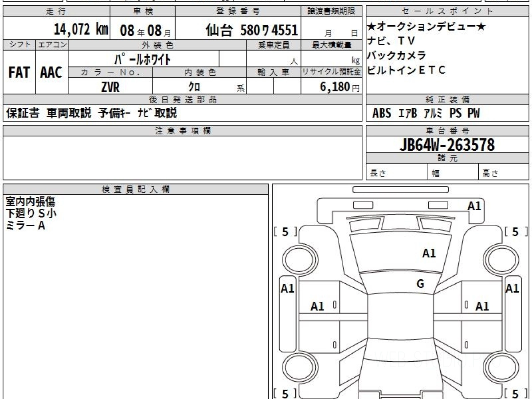Click the バックカメラ sales point line
The image size is (532, 399).
pyautogui.click(x=397, y=55)
